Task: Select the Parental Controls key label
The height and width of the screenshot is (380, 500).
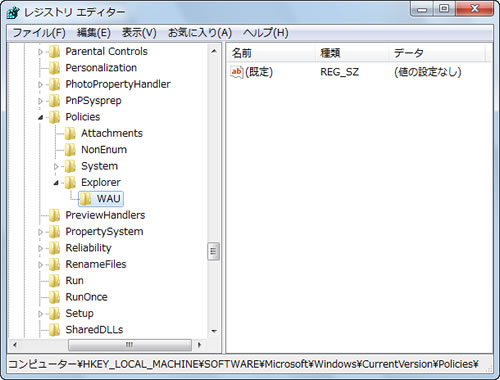Action: pos(106,51)
